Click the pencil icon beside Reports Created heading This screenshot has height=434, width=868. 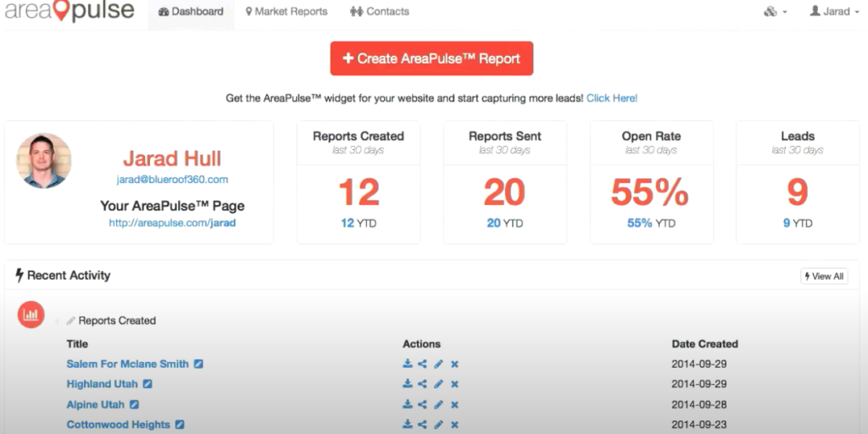pyautogui.click(x=71, y=320)
